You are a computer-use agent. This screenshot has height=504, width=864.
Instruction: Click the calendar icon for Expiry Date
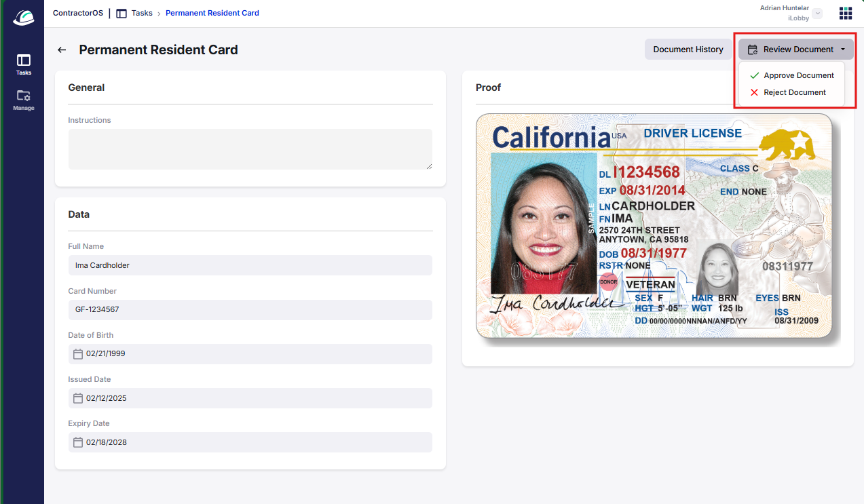pyautogui.click(x=78, y=442)
